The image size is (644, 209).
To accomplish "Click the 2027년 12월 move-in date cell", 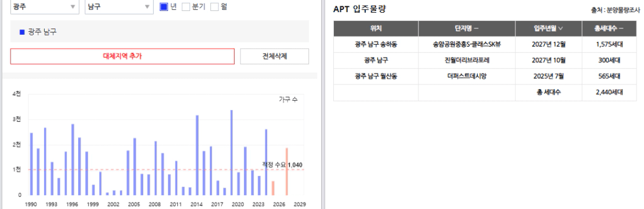I will [548, 45].
